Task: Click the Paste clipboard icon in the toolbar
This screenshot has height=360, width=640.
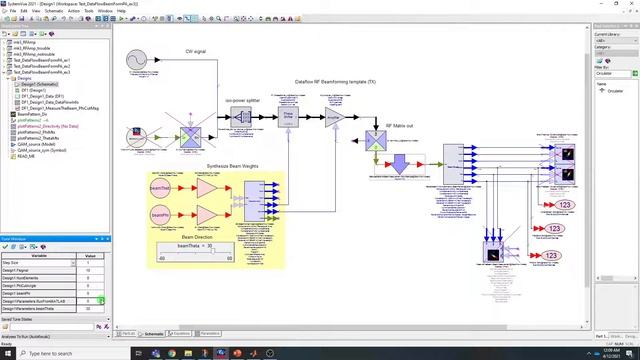Action: [46, 19]
